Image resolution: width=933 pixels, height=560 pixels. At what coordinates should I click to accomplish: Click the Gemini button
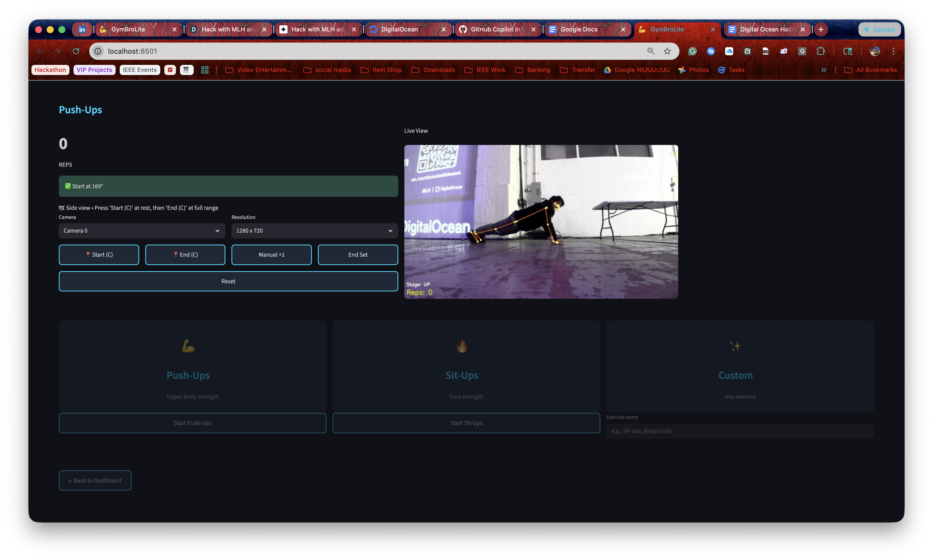[x=879, y=29]
